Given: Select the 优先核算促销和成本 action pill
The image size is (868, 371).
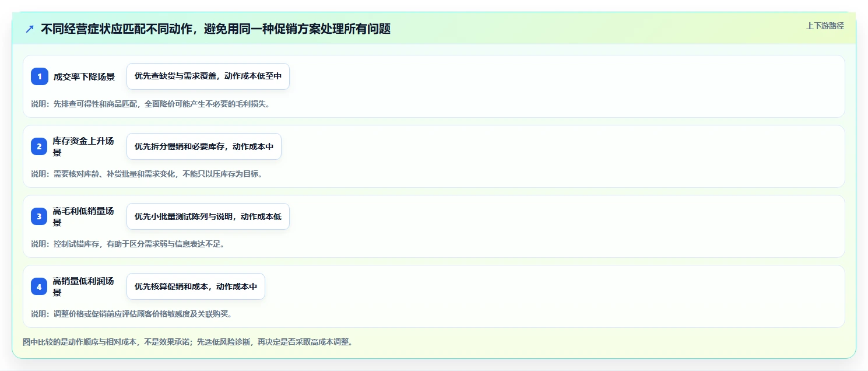Looking at the screenshot, I should click(x=196, y=286).
